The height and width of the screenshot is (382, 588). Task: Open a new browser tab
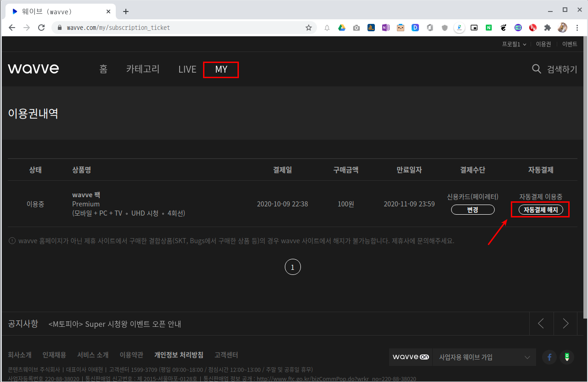126,11
